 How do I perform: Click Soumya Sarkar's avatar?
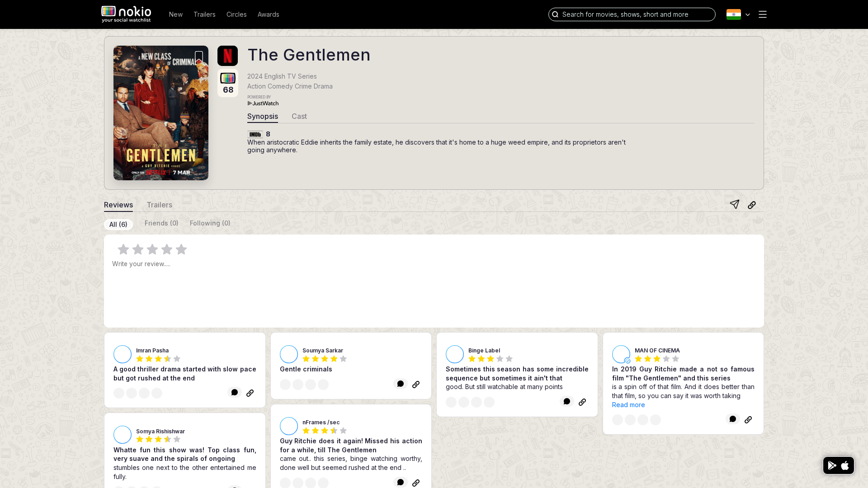point(289,354)
